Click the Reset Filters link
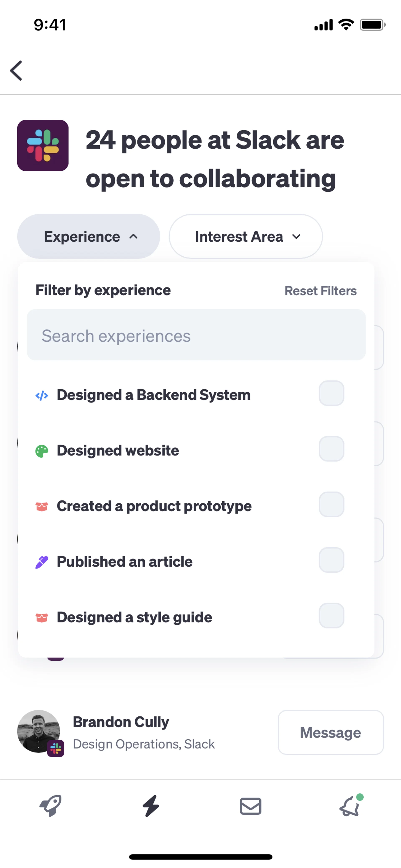401x868 pixels. coord(320,291)
